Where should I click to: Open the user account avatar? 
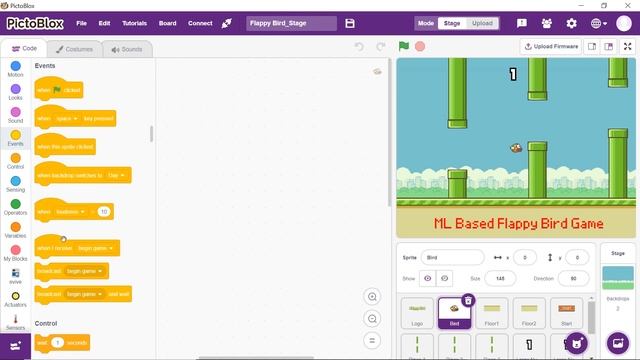point(624,23)
